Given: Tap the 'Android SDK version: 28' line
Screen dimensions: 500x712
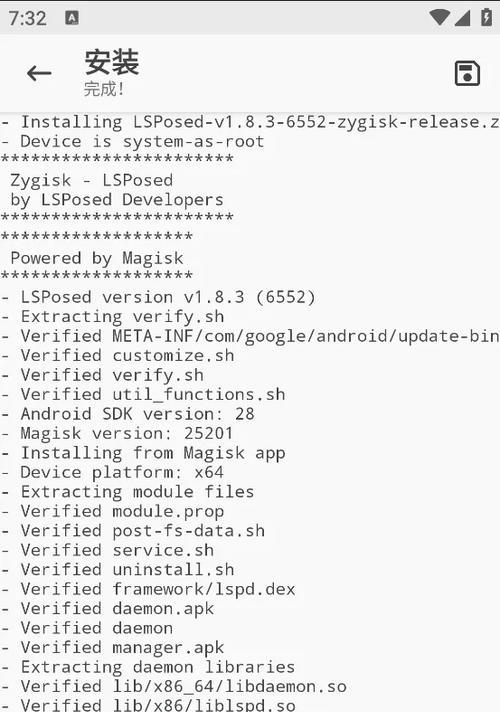Looking at the screenshot, I should point(128,414).
